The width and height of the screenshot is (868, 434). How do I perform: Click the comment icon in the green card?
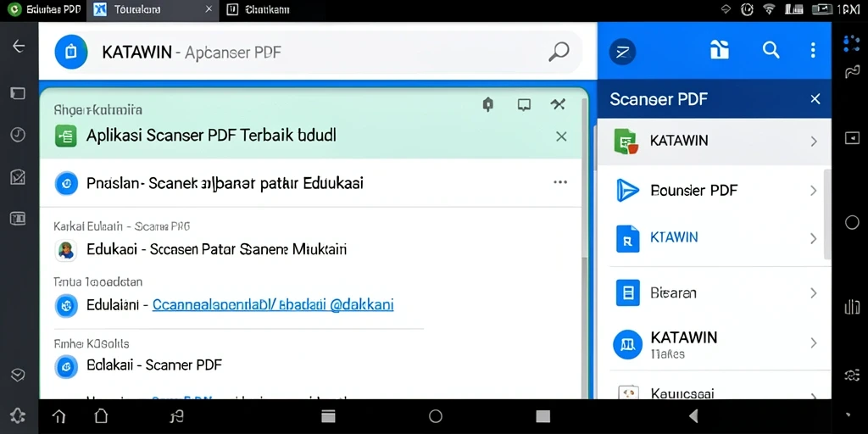[x=524, y=104]
